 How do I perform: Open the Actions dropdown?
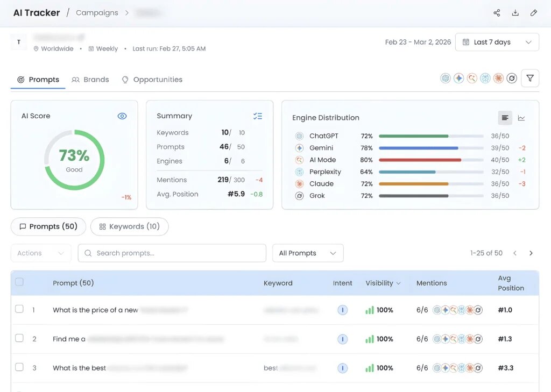[41, 253]
